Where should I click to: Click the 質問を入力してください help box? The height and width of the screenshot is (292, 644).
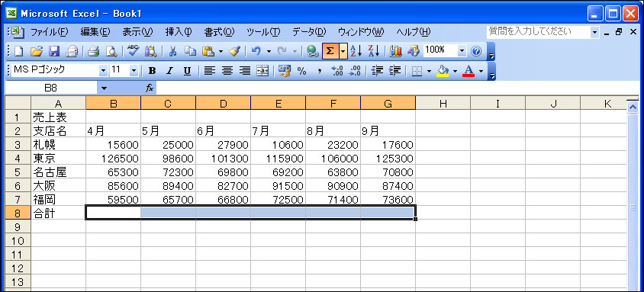538,31
